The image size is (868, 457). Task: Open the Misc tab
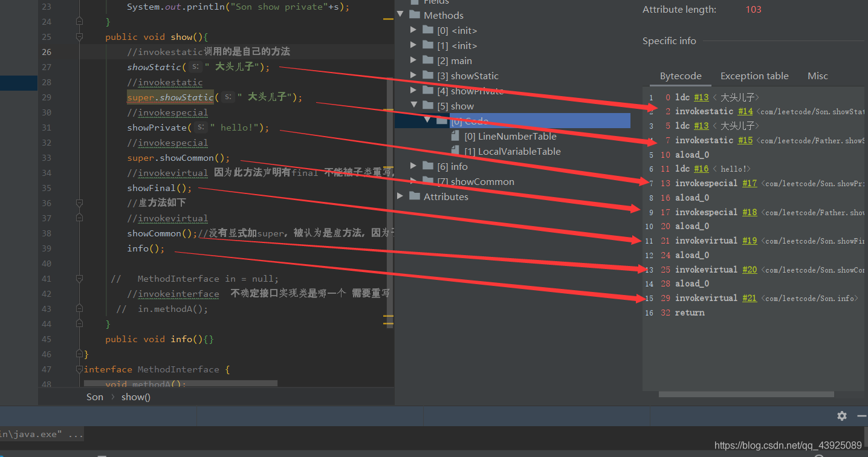[818, 76]
